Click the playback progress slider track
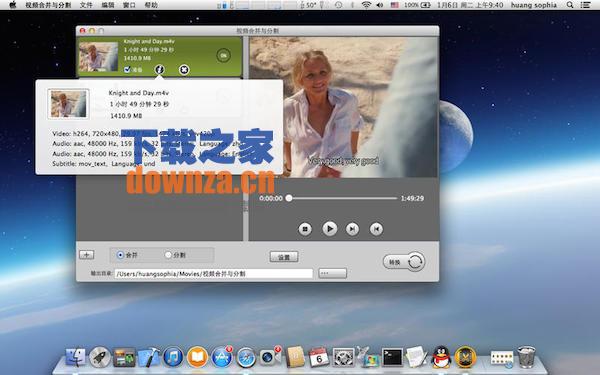The image size is (600, 375). [x=343, y=198]
